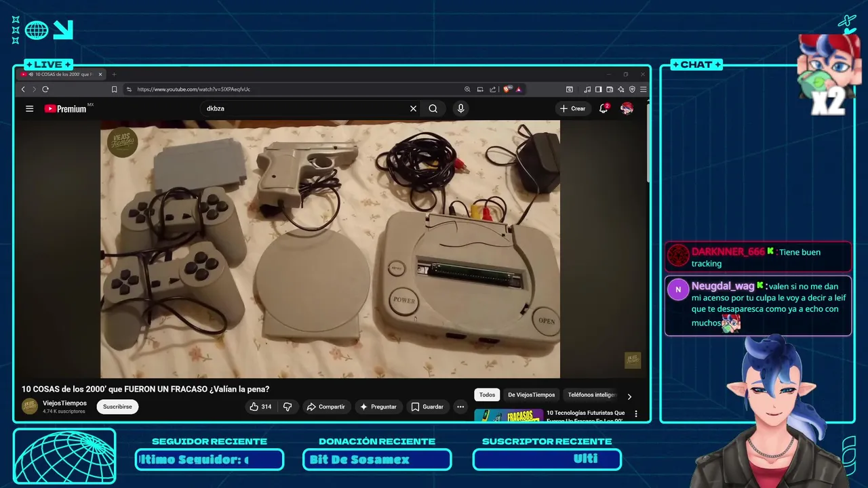Open the Leo AI sparkle icon

click(x=620, y=89)
